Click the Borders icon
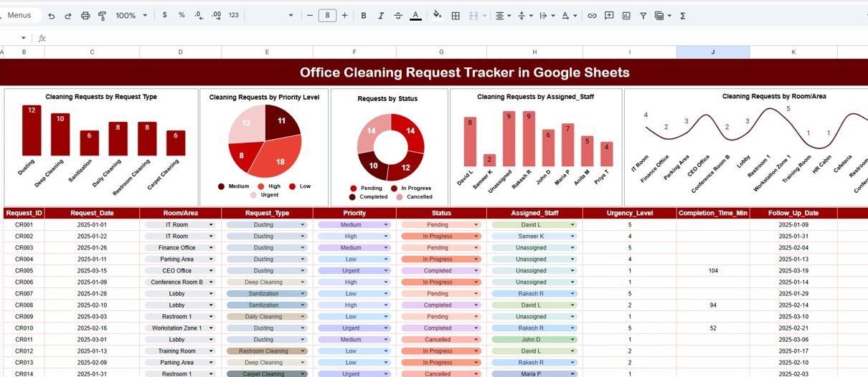 pyautogui.click(x=455, y=15)
